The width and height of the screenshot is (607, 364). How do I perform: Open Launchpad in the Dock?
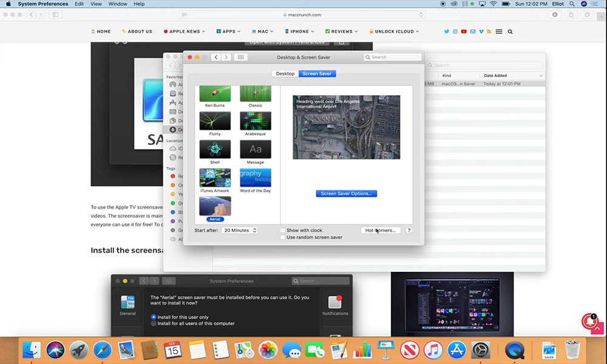coord(79,351)
